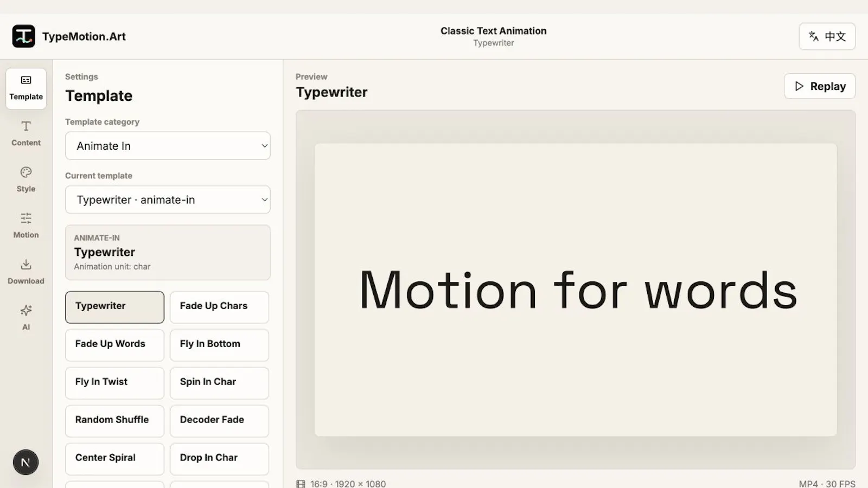
Task: Open the AI sparkle tool
Action: (x=26, y=318)
